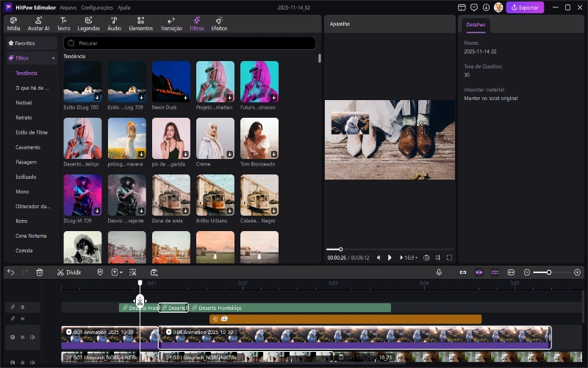Toggle visibility of the filter track

tap(22, 307)
